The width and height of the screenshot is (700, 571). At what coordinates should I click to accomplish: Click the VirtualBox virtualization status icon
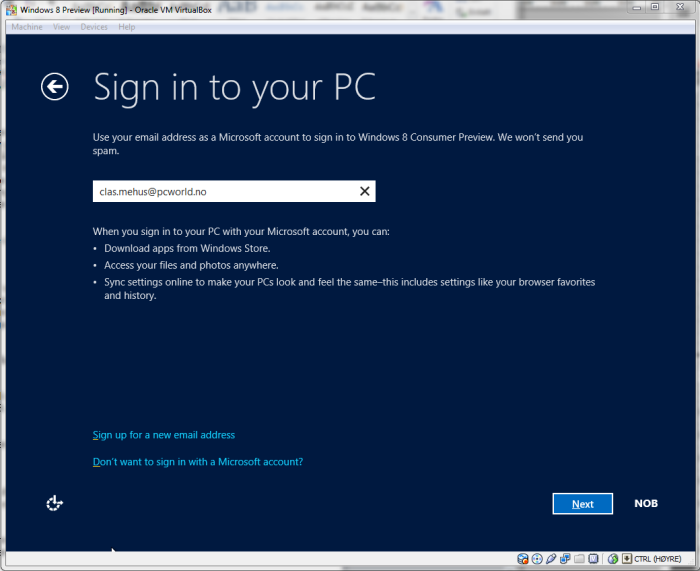click(593, 558)
